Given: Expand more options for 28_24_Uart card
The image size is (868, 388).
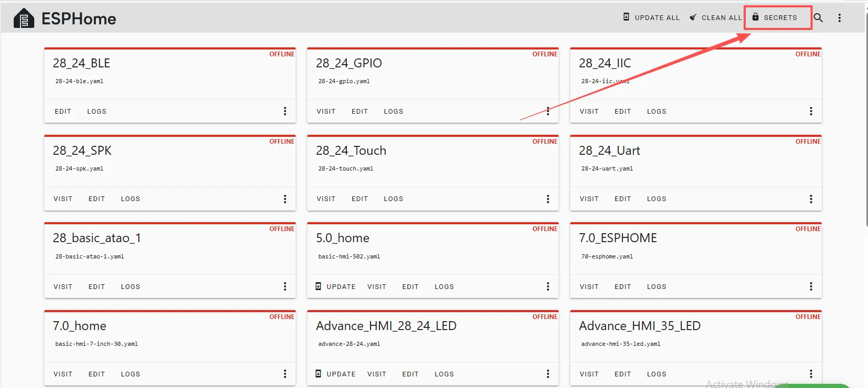Looking at the screenshot, I should (x=811, y=199).
